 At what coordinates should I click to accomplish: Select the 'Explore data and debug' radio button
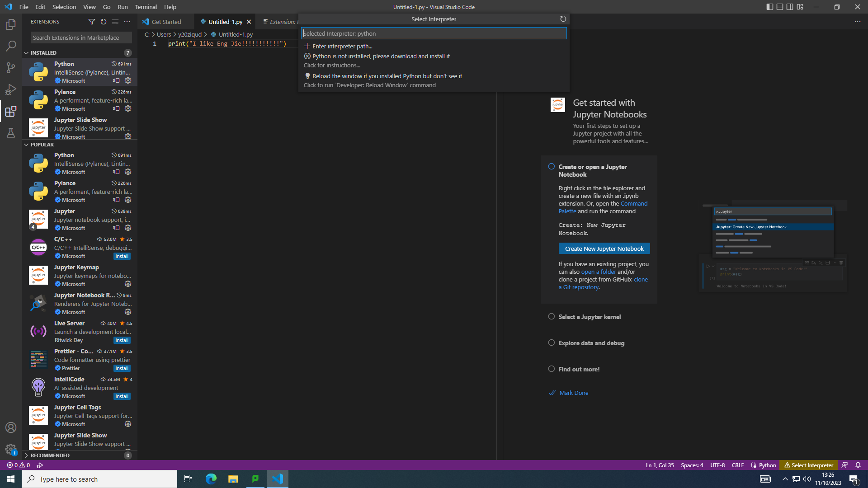click(x=551, y=343)
